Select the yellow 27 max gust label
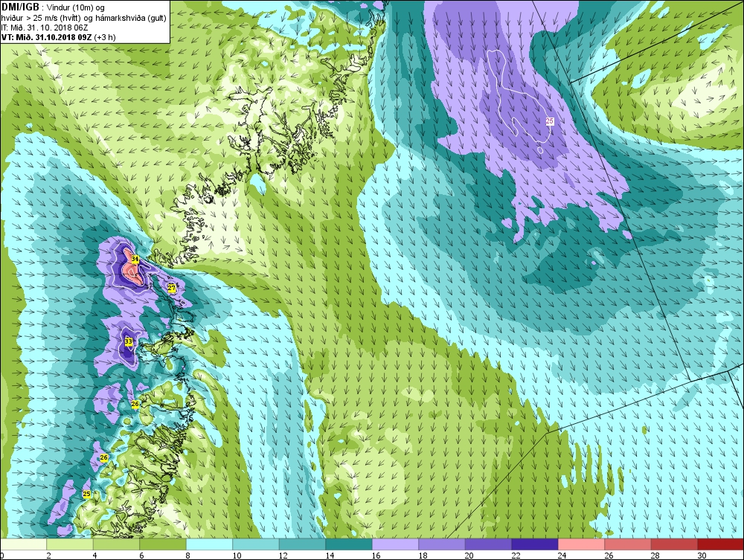 coord(172,288)
